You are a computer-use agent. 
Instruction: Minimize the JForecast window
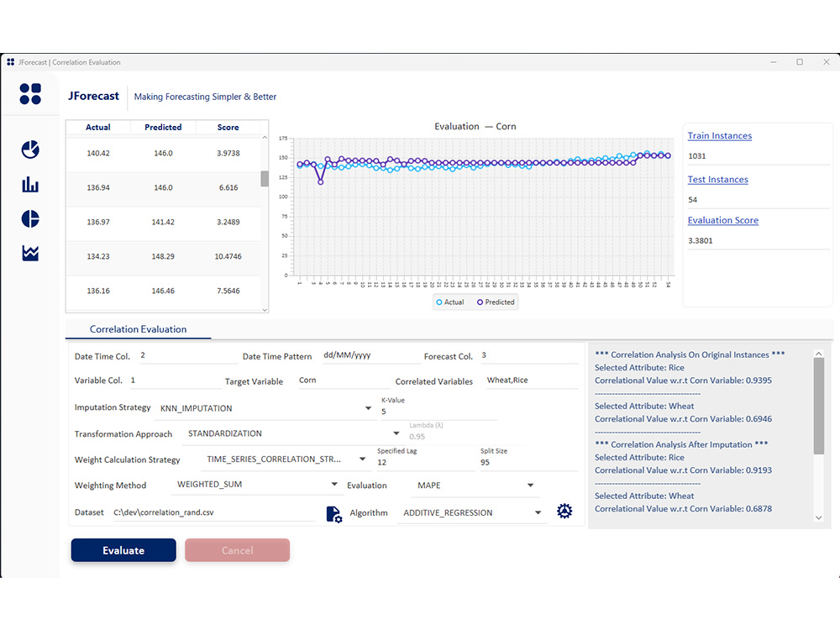pyautogui.click(x=773, y=62)
